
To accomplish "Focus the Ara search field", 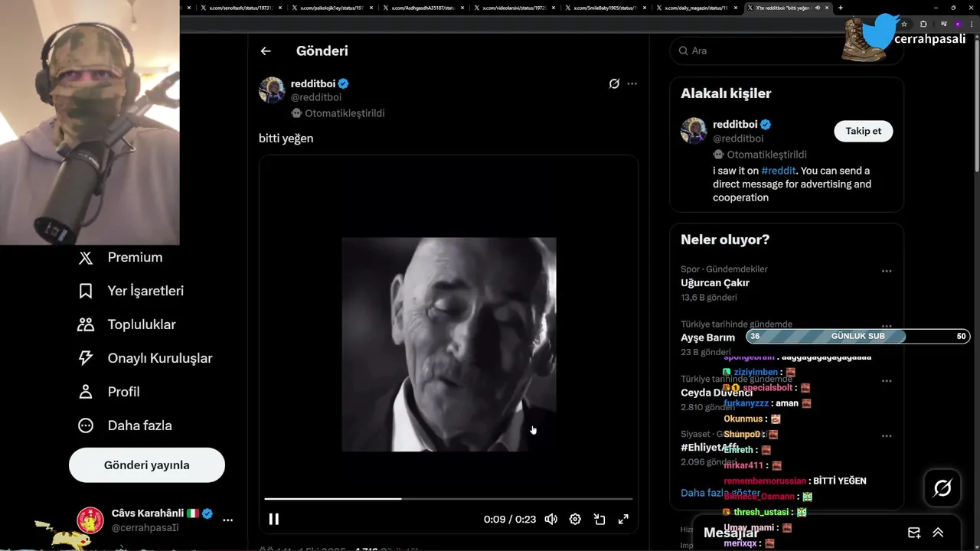I will point(786,51).
